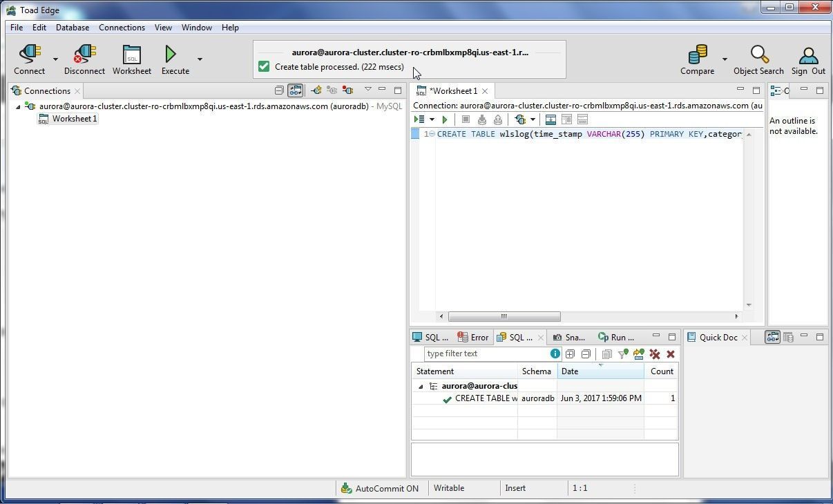The height and width of the screenshot is (504, 833).
Task: Collapse the CREATE TABLE fold marker on line 1
Action: [432, 134]
